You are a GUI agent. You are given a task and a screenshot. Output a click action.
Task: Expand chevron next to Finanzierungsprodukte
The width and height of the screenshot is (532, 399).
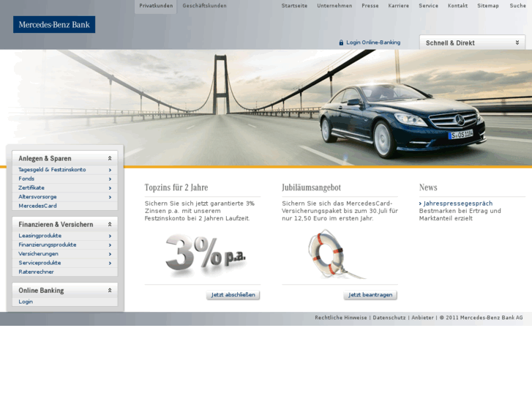pyautogui.click(x=110, y=245)
